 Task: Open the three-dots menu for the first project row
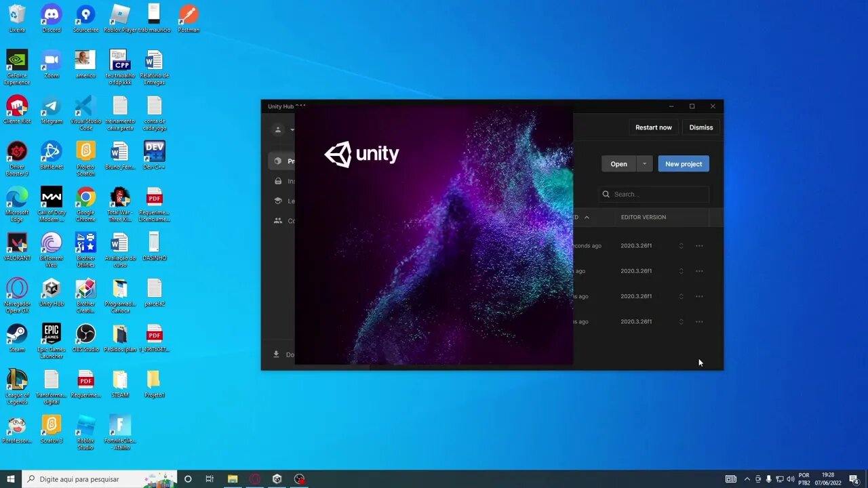[699, 246]
